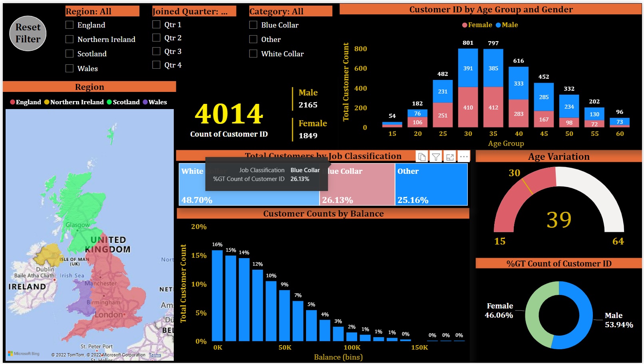Open the filter funnel icon on treemap

click(x=436, y=157)
